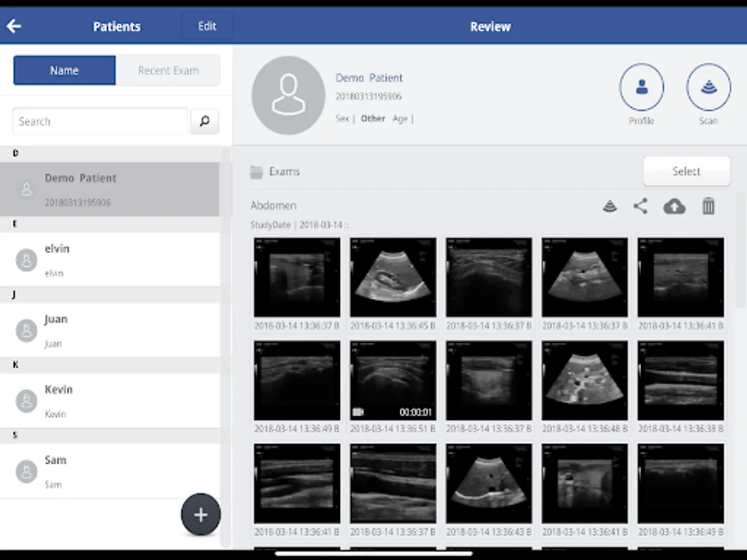Focus the patient Search field
This screenshot has height=560, width=747.
(x=100, y=121)
